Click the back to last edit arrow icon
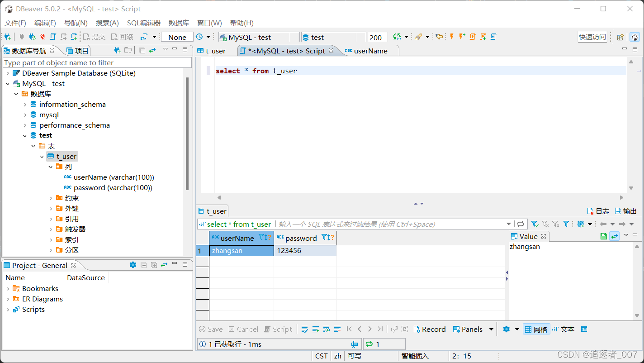The image size is (644, 363). pyautogui.click(x=439, y=37)
